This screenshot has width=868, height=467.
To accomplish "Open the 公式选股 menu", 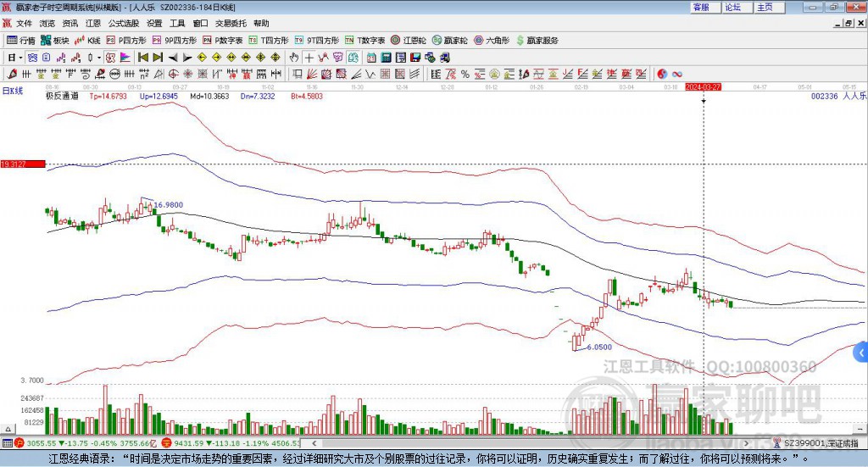I will tap(124, 23).
